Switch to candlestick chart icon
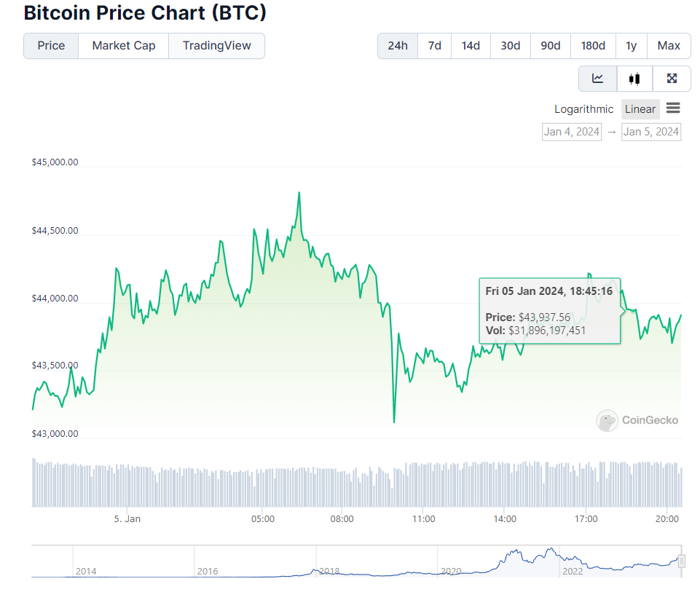The image size is (700, 592). point(634,78)
